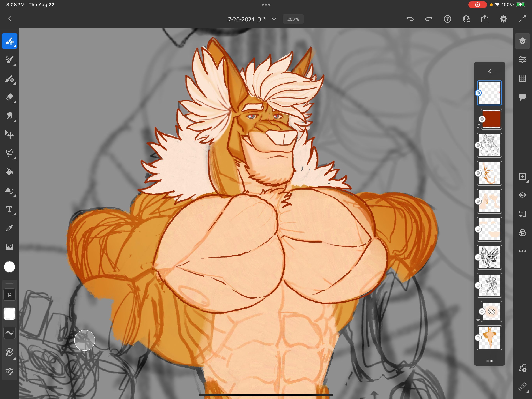The width and height of the screenshot is (532, 399).
Task: Open the Layer properties panel icon
Action: 522,59
